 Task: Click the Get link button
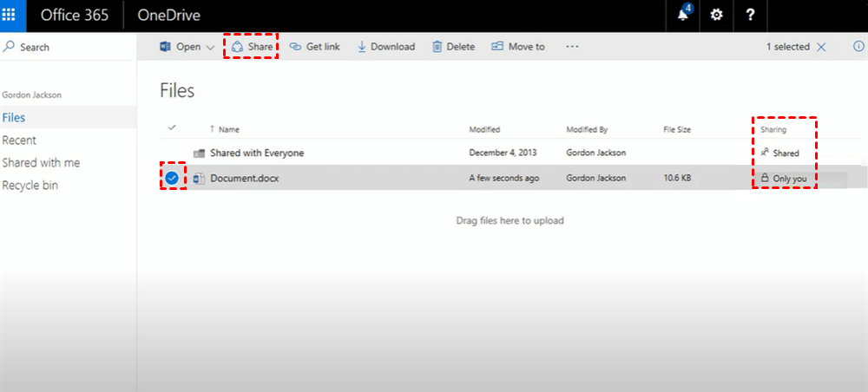[315, 47]
